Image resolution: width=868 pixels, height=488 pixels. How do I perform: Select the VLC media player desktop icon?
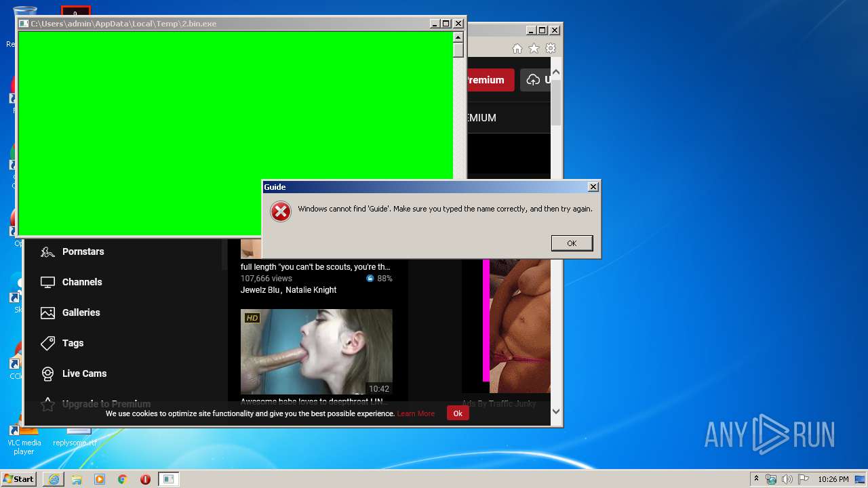pos(24,439)
